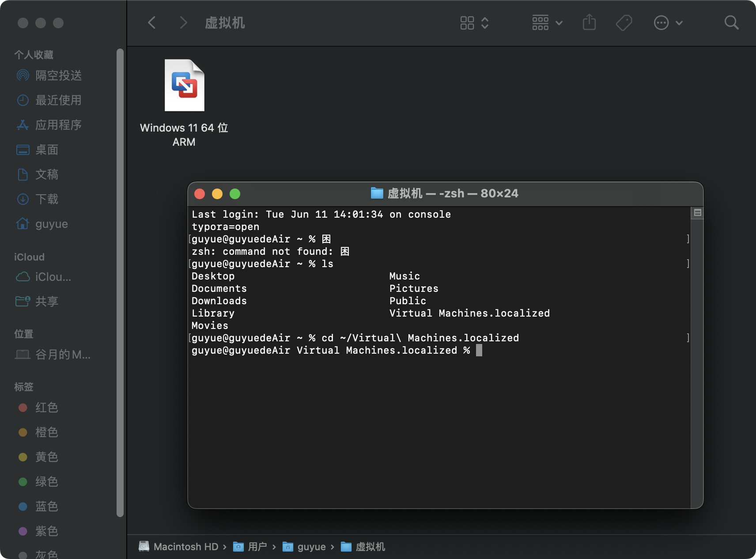The image size is (756, 559).
Task: Click 'Documents' in Terminal ls output
Action: [x=219, y=288]
